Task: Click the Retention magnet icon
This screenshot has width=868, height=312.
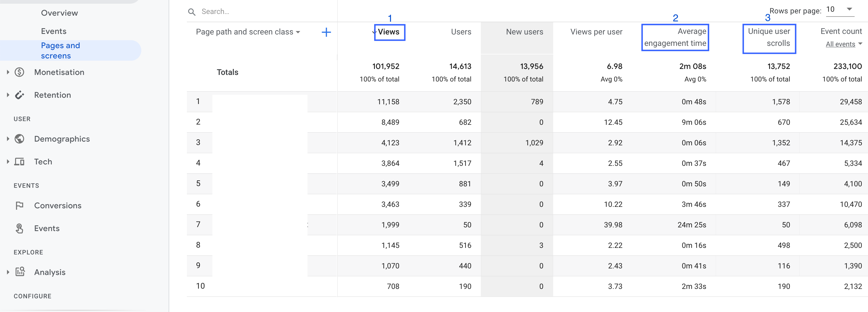Action: 20,95
